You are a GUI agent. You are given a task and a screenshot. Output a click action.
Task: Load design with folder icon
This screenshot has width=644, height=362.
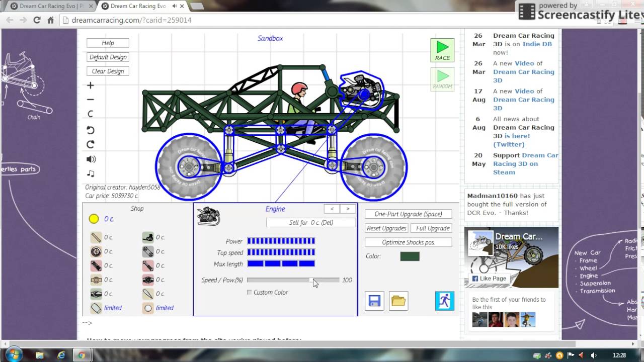click(398, 301)
